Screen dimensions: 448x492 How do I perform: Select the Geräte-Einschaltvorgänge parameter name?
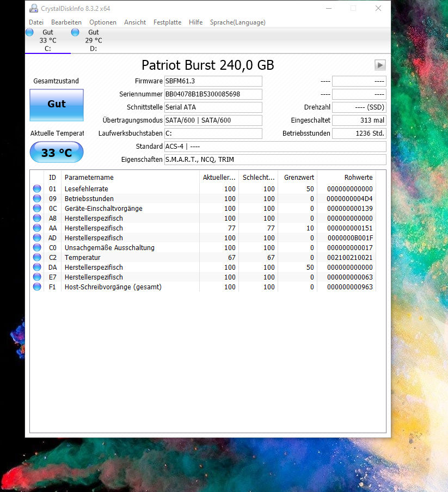[103, 208]
